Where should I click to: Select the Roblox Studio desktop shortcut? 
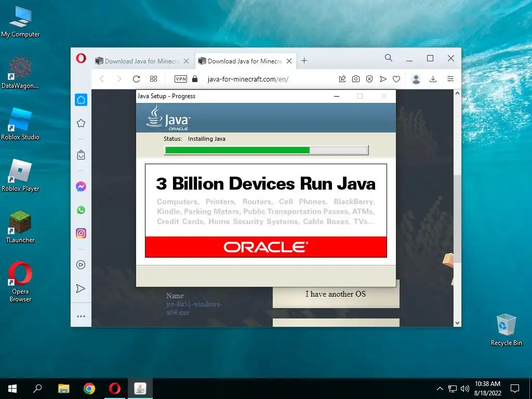tap(20, 124)
